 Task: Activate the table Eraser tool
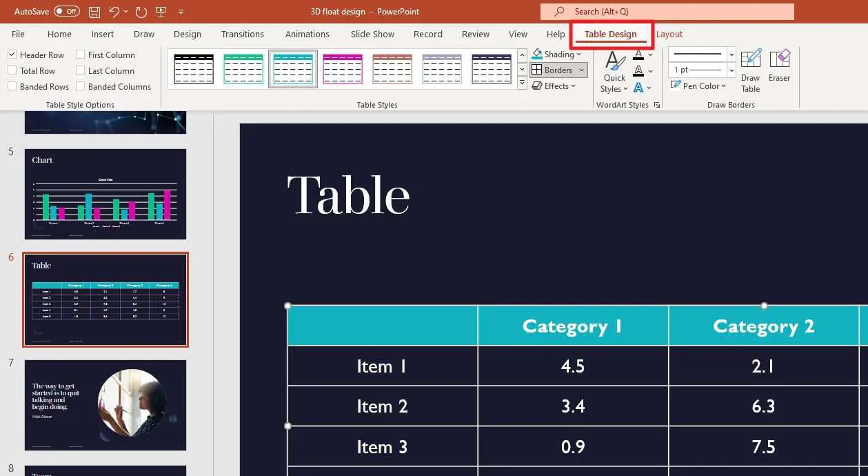click(x=780, y=66)
